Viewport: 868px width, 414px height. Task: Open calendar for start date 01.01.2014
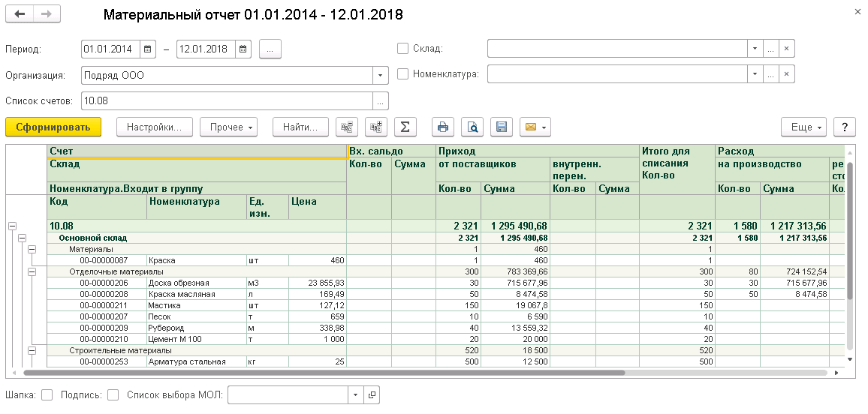click(x=148, y=49)
